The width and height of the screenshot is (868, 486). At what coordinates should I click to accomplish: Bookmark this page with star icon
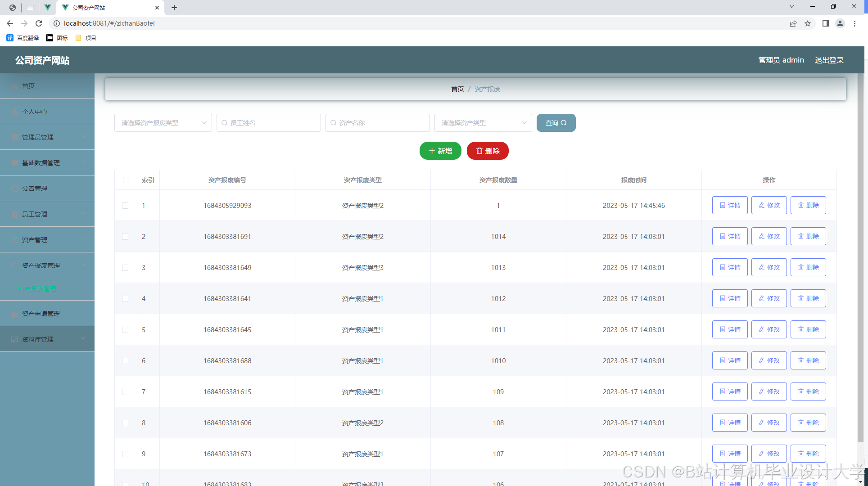pyautogui.click(x=808, y=23)
